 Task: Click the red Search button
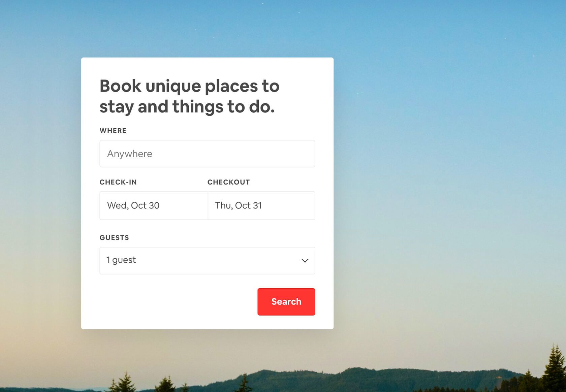286,302
